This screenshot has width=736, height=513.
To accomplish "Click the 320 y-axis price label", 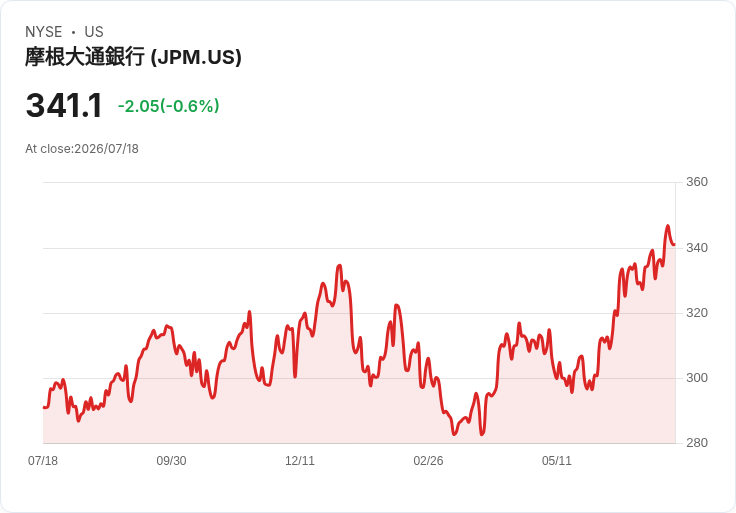I will click(x=697, y=313).
